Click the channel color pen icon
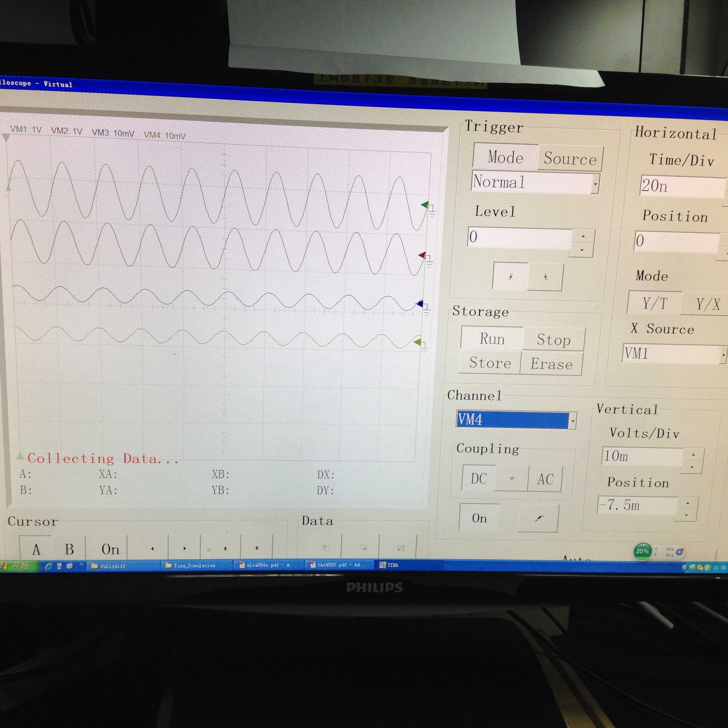The width and height of the screenshot is (728, 728). [539, 519]
